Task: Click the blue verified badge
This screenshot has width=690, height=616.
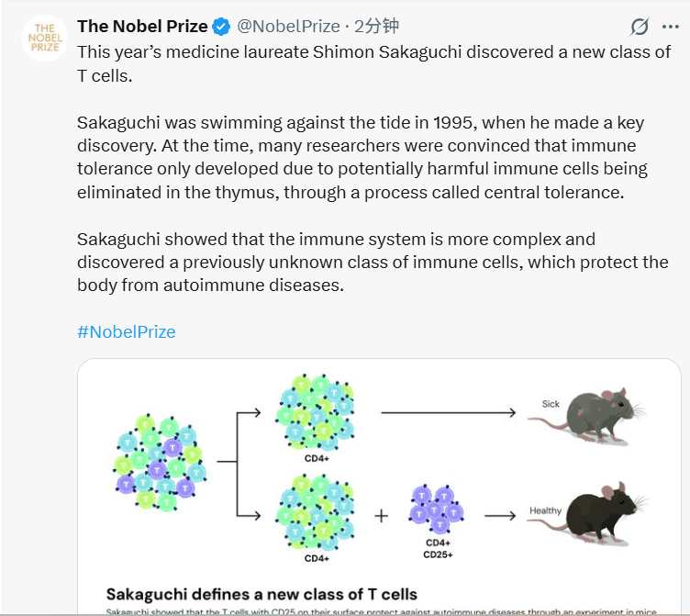Action: [222, 26]
